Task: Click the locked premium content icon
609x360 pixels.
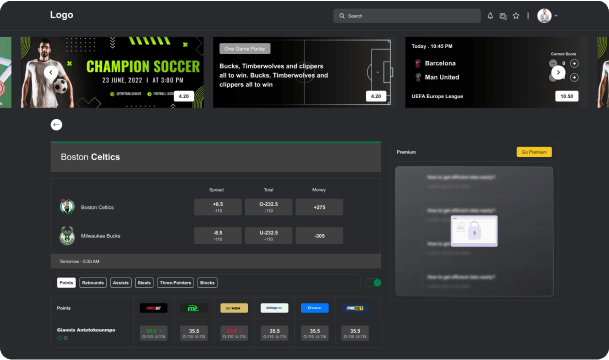Action: click(474, 231)
